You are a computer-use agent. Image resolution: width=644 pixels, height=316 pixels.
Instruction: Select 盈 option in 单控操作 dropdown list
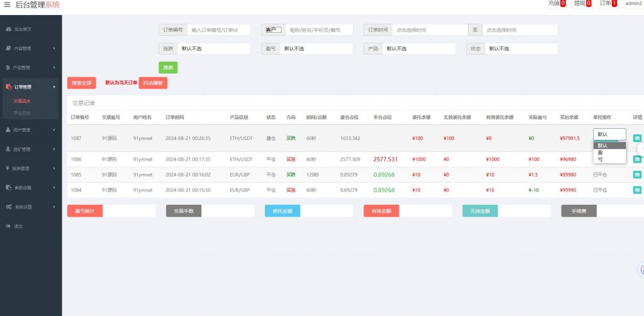pyautogui.click(x=599, y=153)
